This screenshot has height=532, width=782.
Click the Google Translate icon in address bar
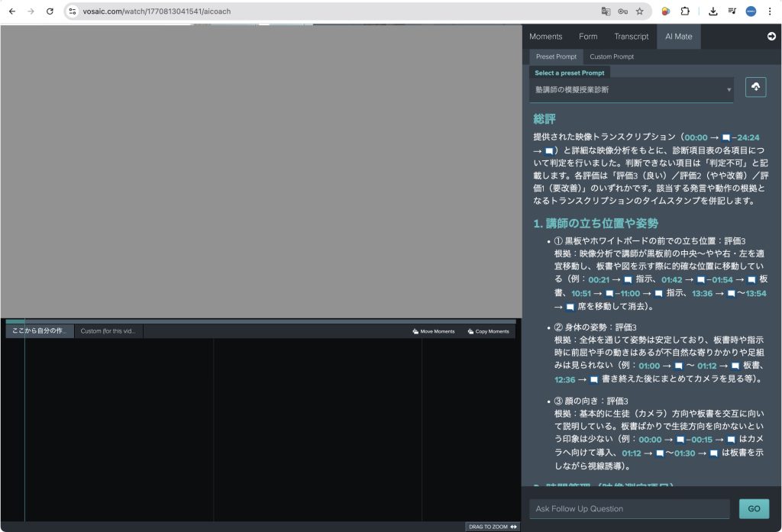(606, 11)
